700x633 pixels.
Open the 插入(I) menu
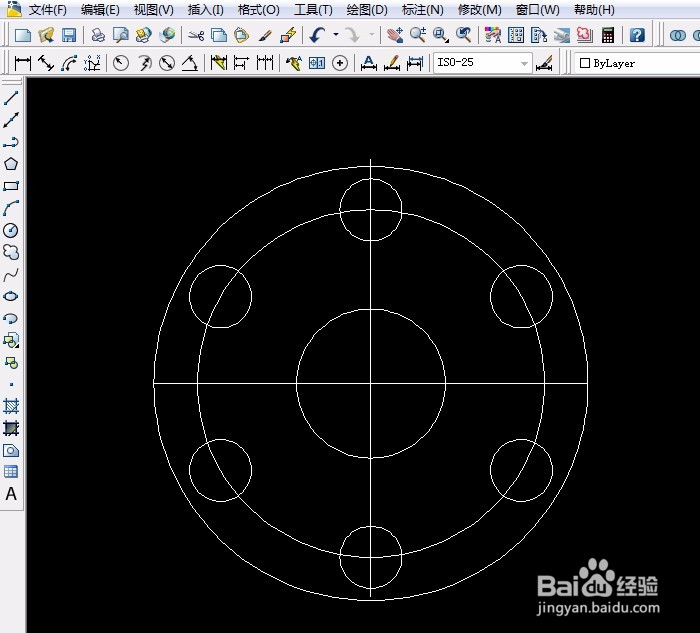pyautogui.click(x=205, y=9)
